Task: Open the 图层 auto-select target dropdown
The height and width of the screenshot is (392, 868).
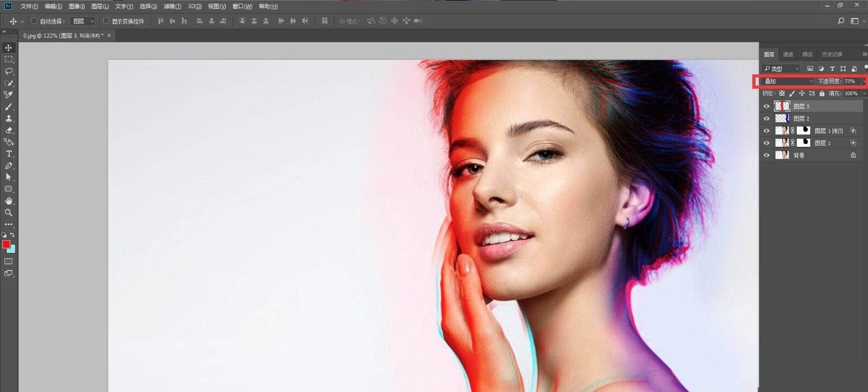Action: pos(83,21)
